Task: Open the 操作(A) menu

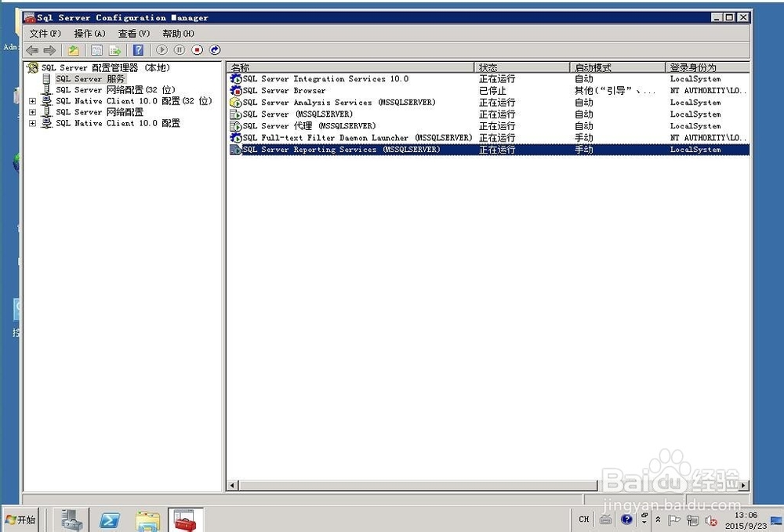Action: [x=89, y=34]
